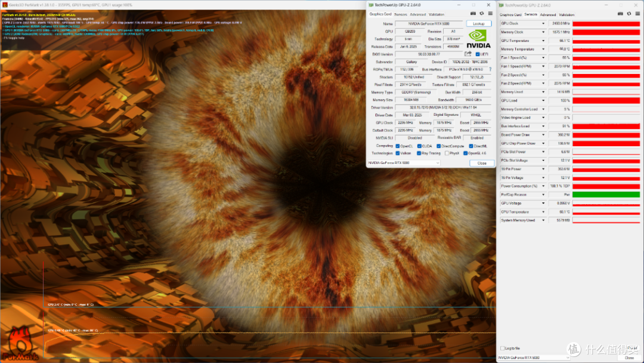
Task: Click the Lookup button
Action: pos(479,23)
